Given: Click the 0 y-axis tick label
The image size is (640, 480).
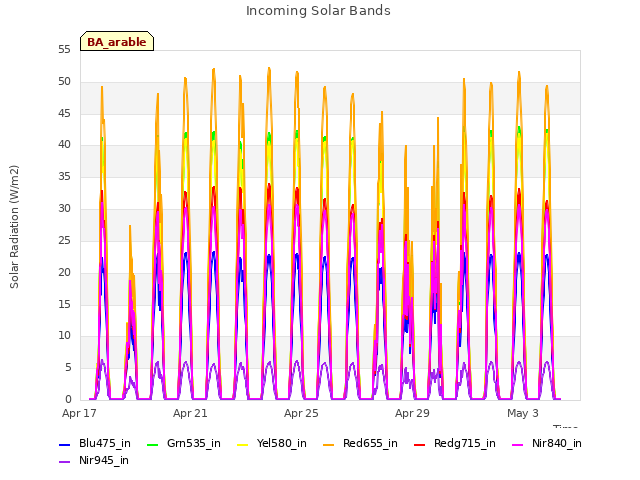Looking at the screenshot, I should (68, 400).
